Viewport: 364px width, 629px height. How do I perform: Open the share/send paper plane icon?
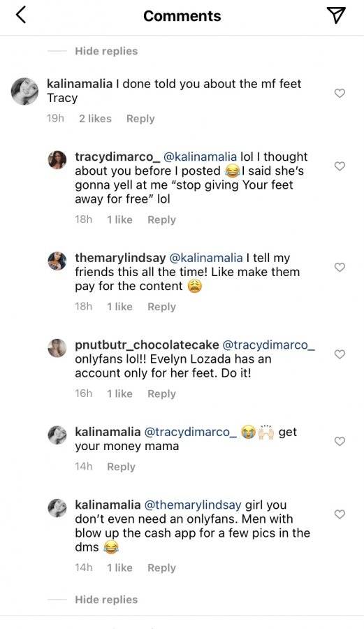(336, 15)
